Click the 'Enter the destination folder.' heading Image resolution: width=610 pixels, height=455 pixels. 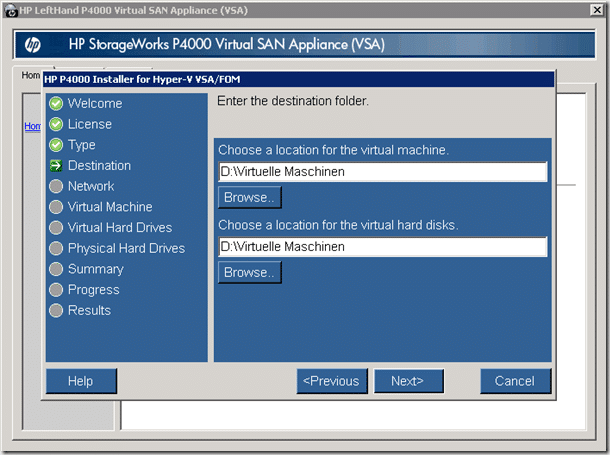[293, 101]
